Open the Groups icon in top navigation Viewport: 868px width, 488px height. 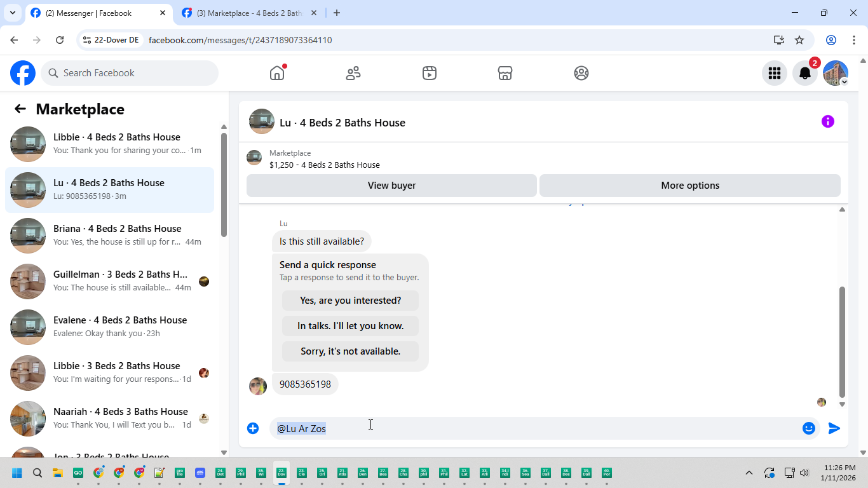point(581,73)
